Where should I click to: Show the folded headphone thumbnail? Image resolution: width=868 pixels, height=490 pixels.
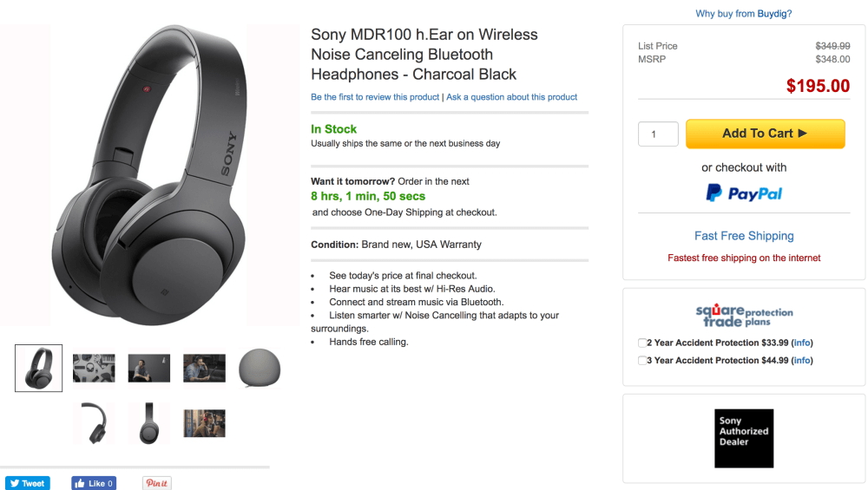tap(94, 423)
